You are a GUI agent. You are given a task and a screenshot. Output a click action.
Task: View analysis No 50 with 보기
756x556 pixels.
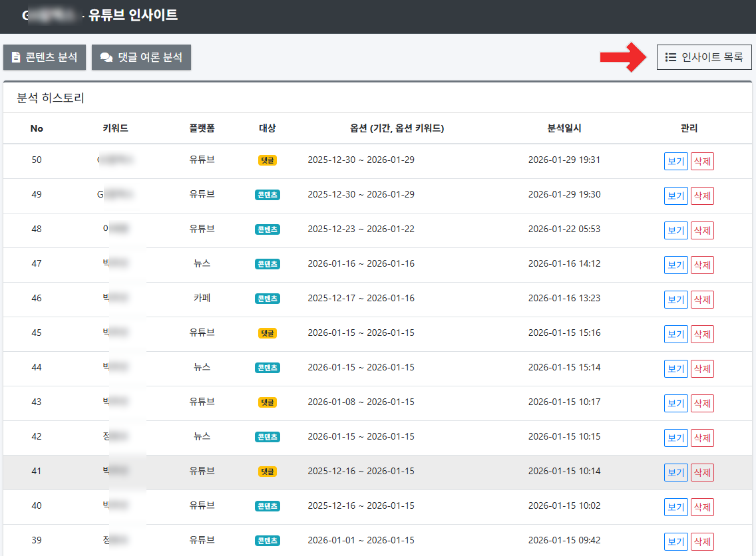pos(675,161)
